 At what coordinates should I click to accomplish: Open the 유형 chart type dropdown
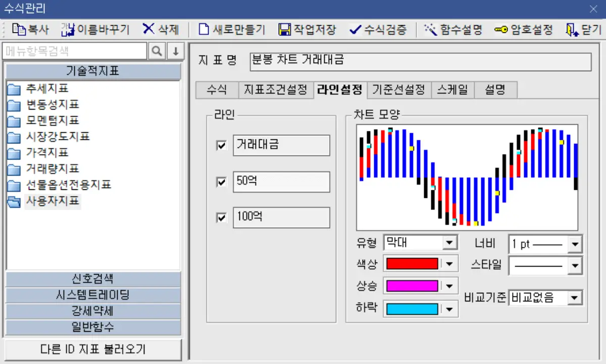pyautogui.click(x=450, y=243)
